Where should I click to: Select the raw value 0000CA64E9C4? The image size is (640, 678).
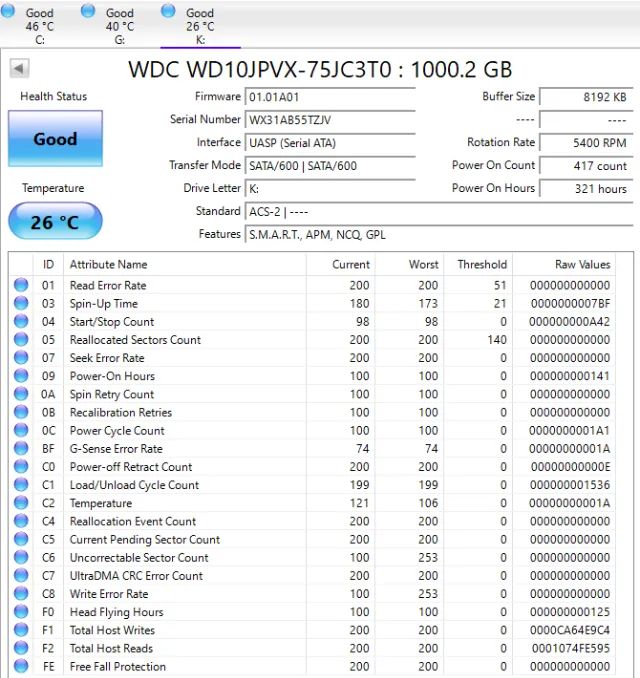tap(570, 630)
